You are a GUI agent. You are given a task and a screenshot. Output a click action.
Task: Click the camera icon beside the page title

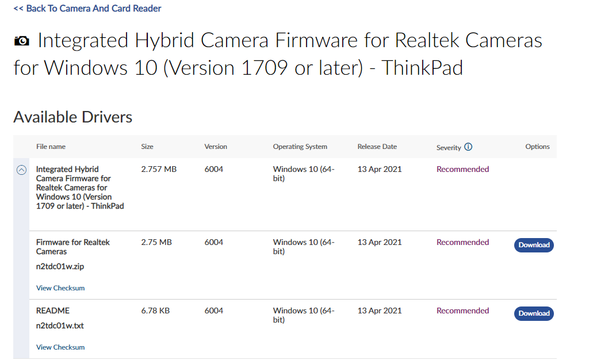click(21, 41)
